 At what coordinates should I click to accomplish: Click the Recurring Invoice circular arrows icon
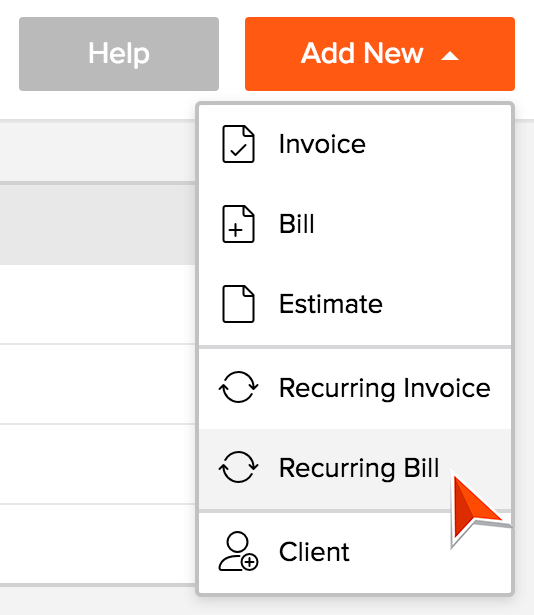coord(238,387)
